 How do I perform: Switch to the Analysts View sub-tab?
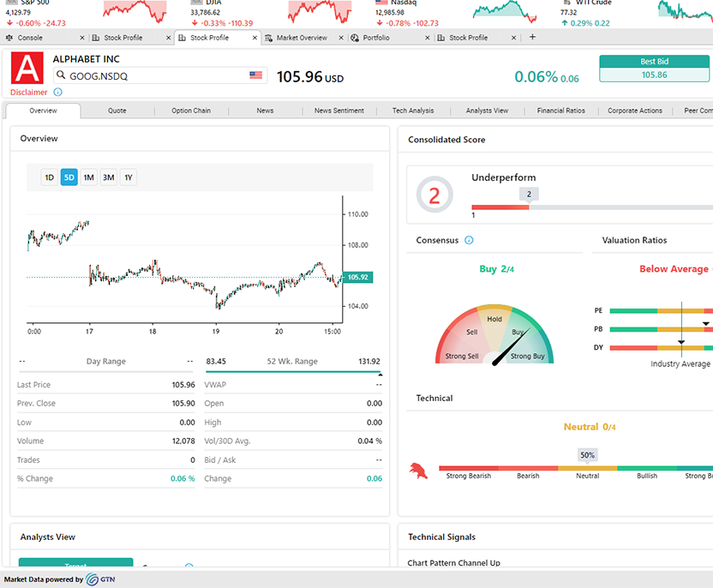(x=487, y=111)
